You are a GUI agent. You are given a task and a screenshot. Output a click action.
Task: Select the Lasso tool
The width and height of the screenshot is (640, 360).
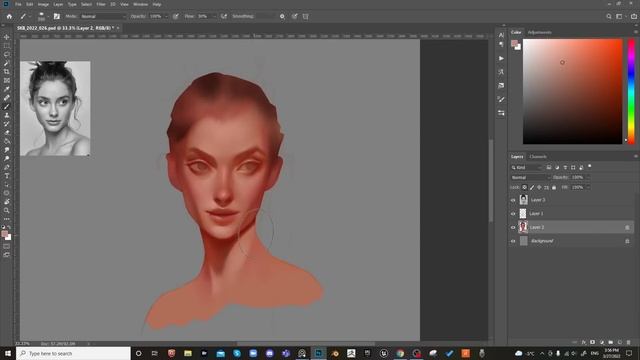point(7,54)
